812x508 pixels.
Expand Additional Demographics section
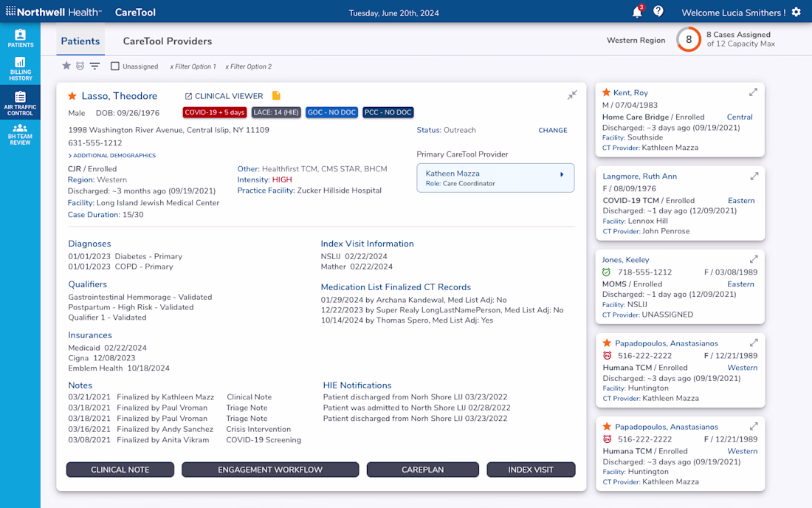(x=112, y=155)
